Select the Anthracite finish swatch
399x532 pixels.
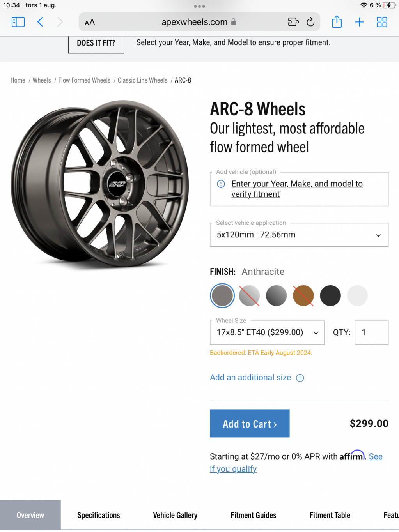coord(222,295)
